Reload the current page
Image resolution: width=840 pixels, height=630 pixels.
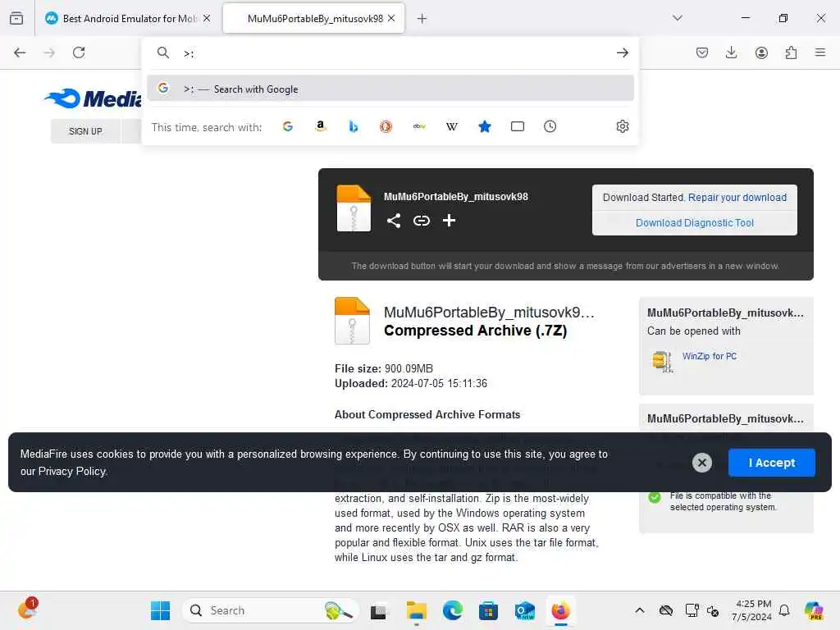click(x=79, y=52)
